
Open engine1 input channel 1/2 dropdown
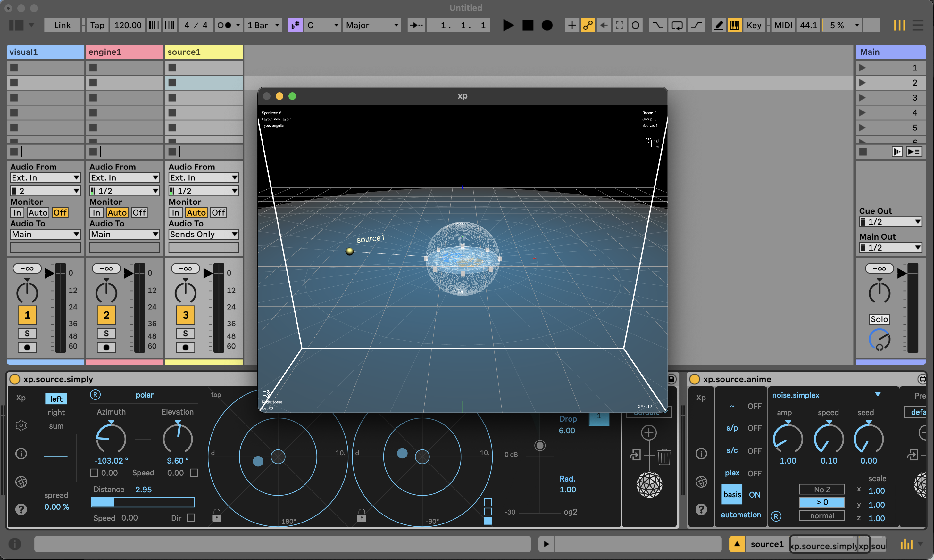pyautogui.click(x=124, y=191)
